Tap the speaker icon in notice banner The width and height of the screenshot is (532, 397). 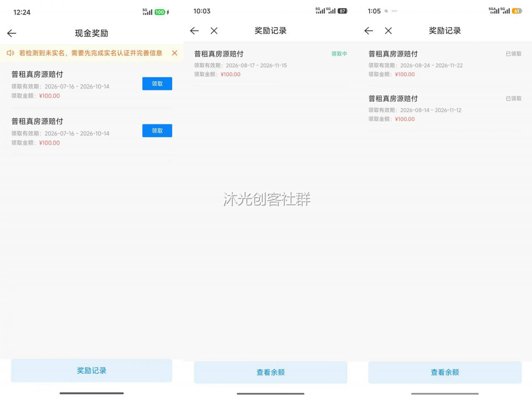(x=10, y=53)
